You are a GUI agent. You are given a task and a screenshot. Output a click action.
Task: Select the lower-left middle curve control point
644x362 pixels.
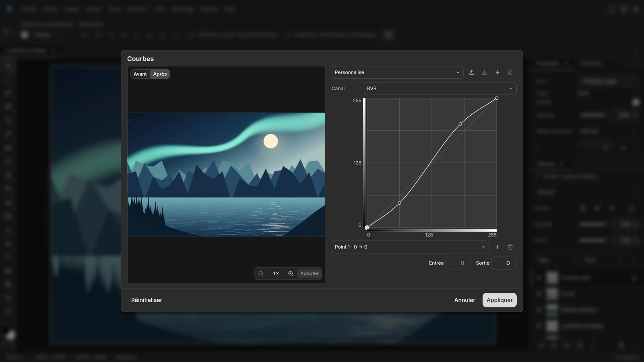pyautogui.click(x=399, y=203)
